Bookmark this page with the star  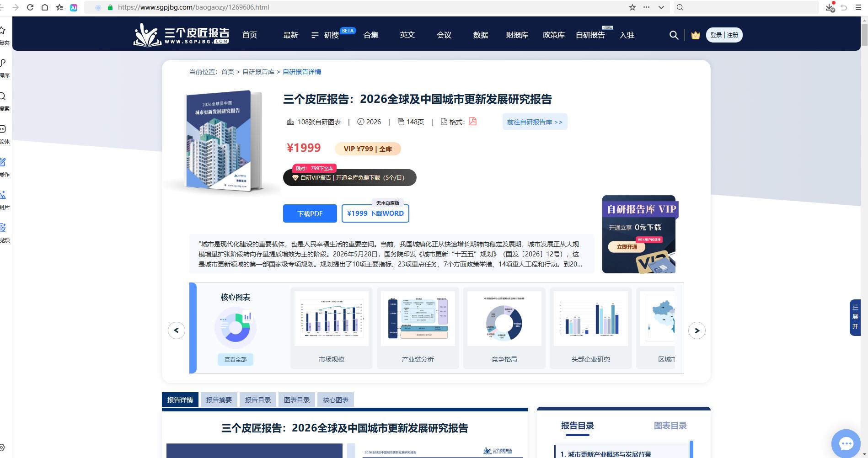coord(632,7)
